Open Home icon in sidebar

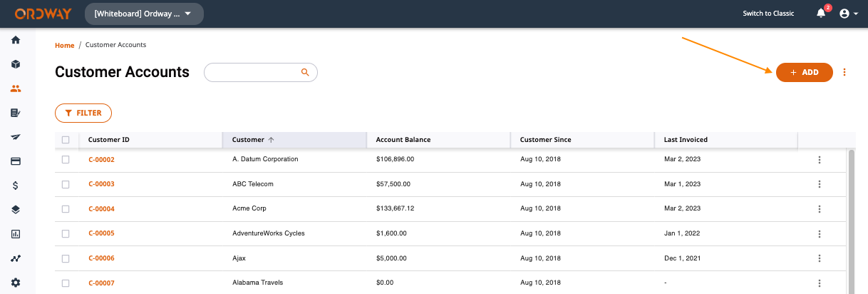click(16, 40)
